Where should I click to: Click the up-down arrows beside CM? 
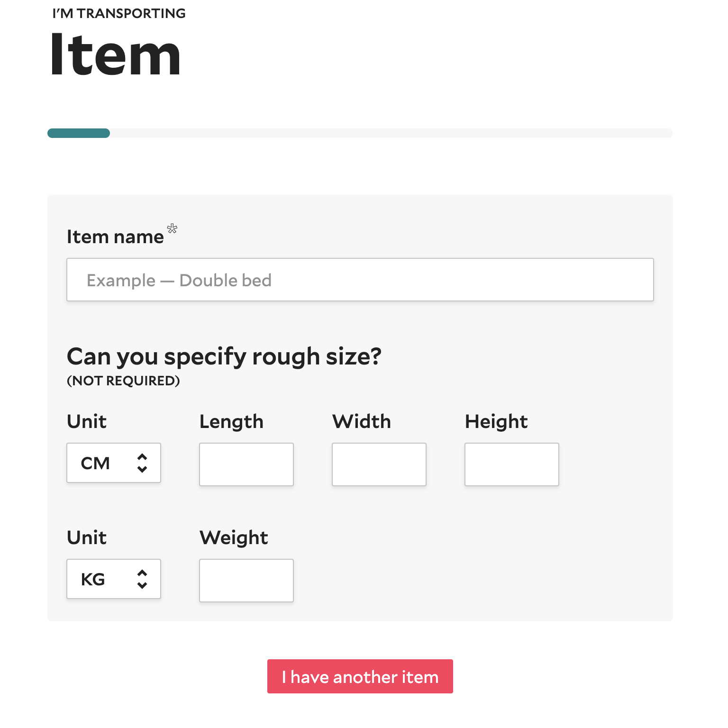pyautogui.click(x=142, y=463)
